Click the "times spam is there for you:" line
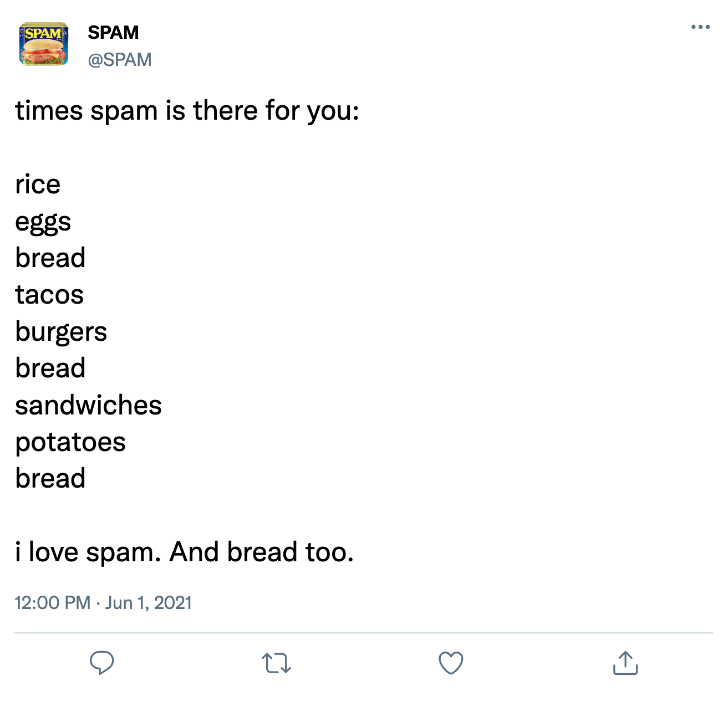Image resolution: width=728 pixels, height=707 pixels. pos(187,110)
